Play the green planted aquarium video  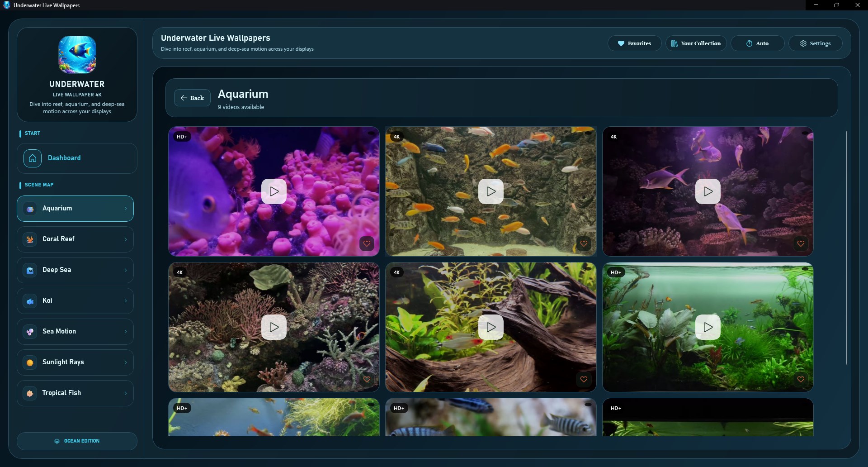coord(708,327)
